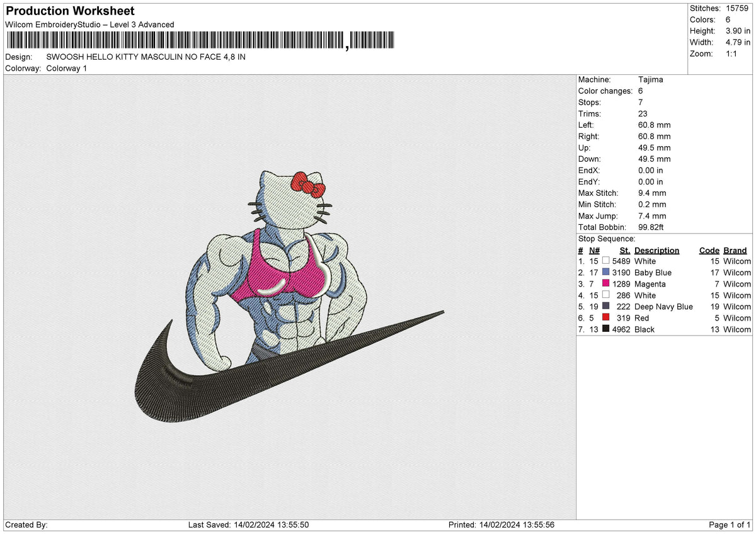This screenshot has height=534, width=756.
Task: Click 'Created By:' in the footer
Action: 26,525
